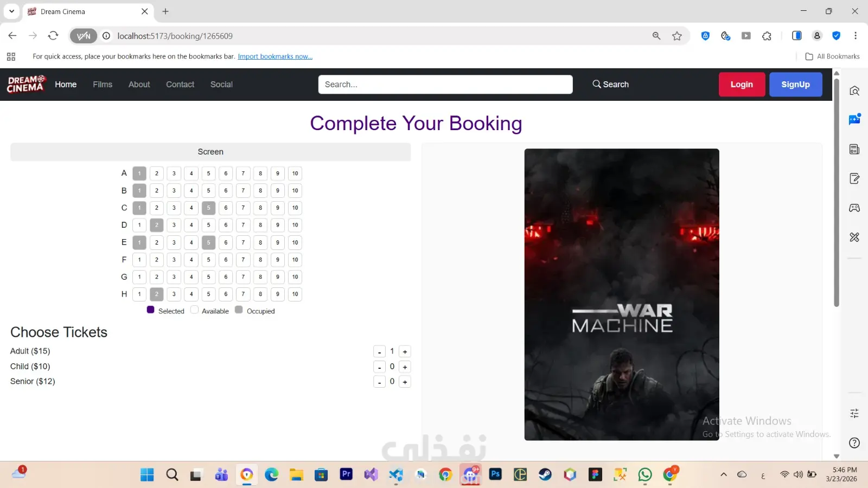Click the white Available legend swatch
This screenshot has height=488, width=868.
click(194, 310)
